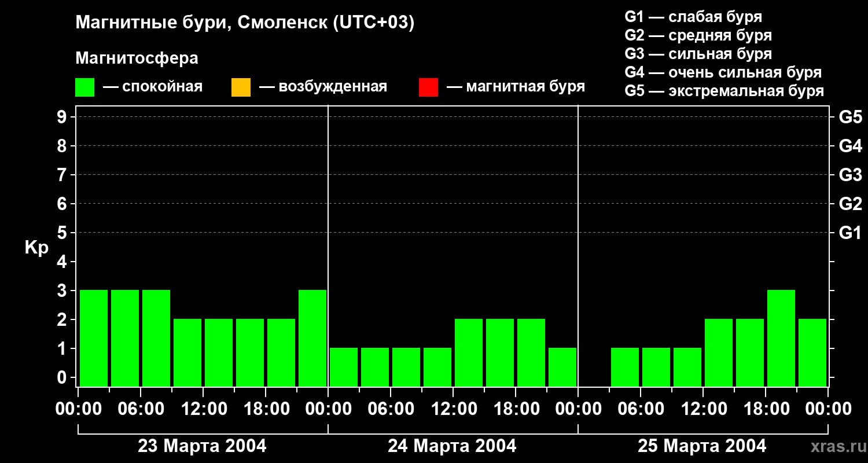The image size is (868, 463).
Task: Click the right-axis 'G5' level label
Action: [851, 117]
